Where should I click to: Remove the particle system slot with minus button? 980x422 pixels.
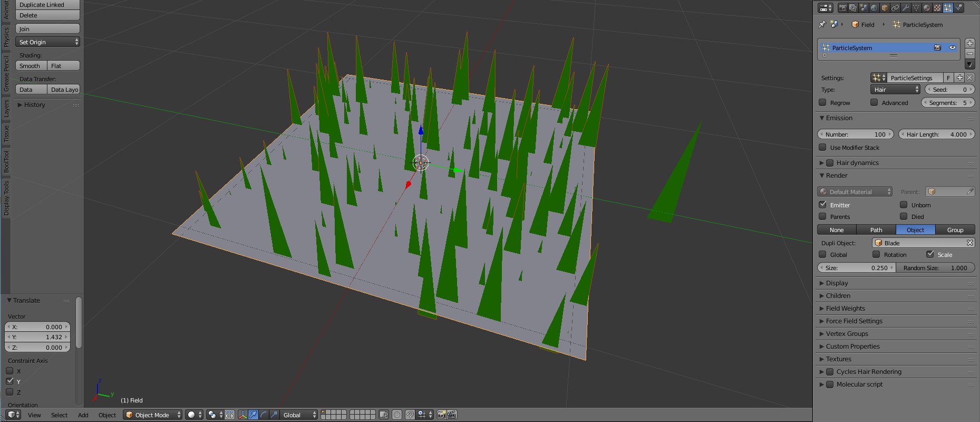coord(969,54)
